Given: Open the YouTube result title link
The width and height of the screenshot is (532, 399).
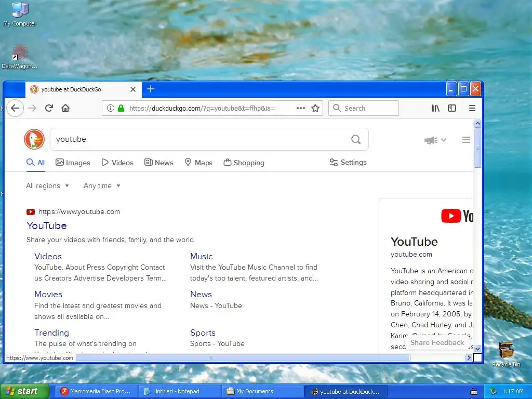Looking at the screenshot, I should coord(47,225).
